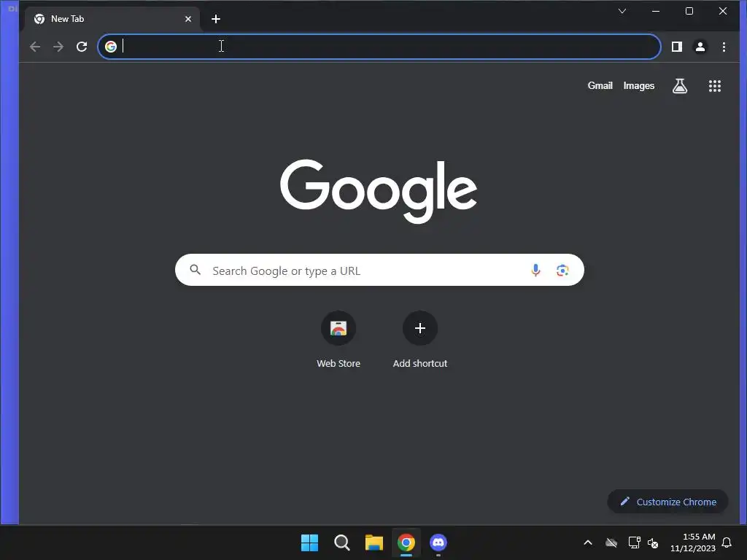Show hidden system tray icons
747x560 pixels.
click(x=588, y=542)
